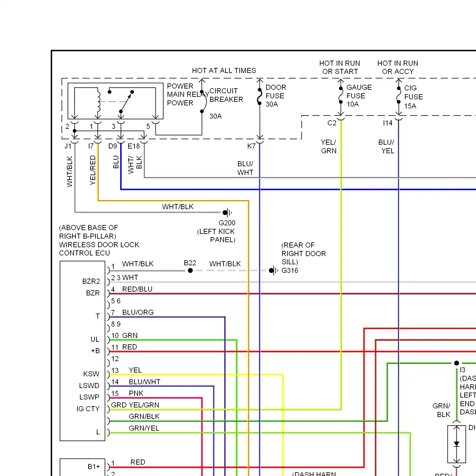The height and width of the screenshot is (476, 476).
Task: Select the B22 splice dot
Action: pyautogui.click(x=190, y=271)
